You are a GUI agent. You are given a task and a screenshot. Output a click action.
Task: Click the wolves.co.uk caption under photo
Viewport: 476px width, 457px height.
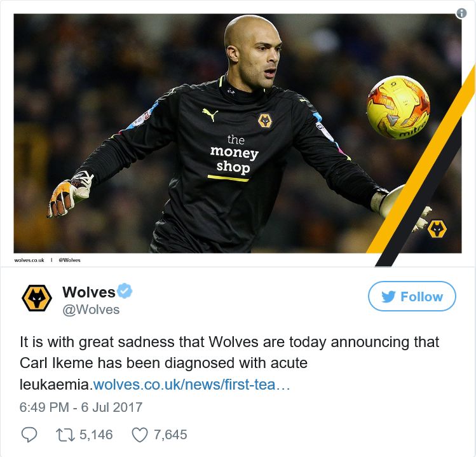click(29, 260)
